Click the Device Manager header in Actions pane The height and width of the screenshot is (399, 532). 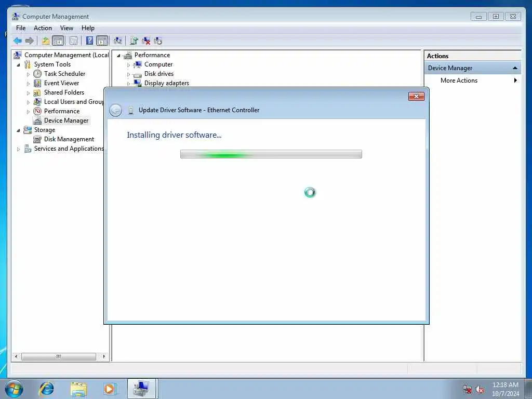(x=473, y=68)
